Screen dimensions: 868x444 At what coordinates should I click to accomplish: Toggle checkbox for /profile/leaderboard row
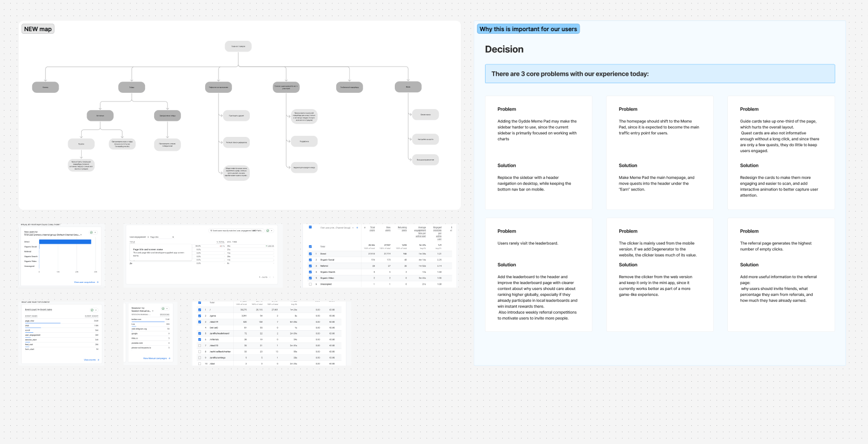click(199, 333)
